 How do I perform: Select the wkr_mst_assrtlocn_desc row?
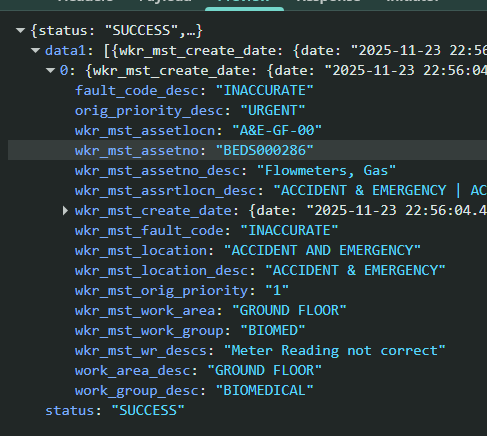(247, 190)
